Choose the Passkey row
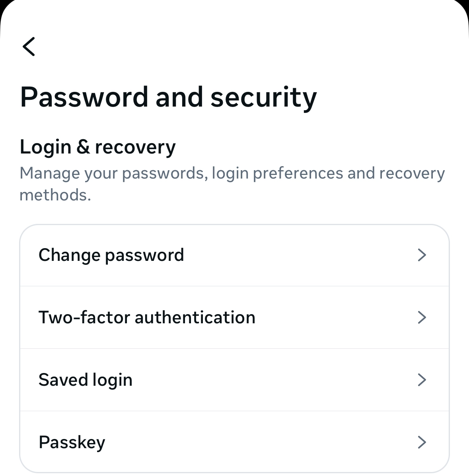 (234, 442)
